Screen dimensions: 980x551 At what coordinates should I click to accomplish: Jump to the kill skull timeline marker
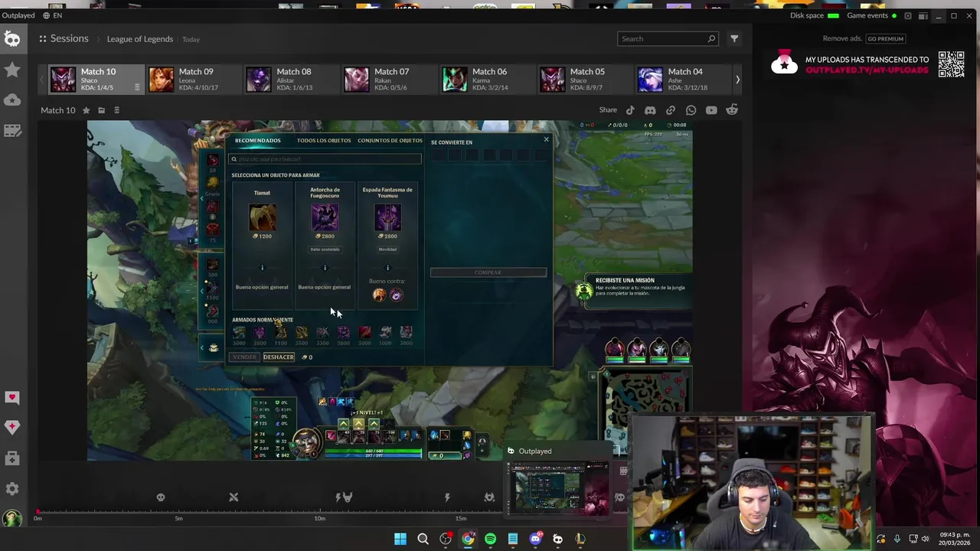pos(161,497)
